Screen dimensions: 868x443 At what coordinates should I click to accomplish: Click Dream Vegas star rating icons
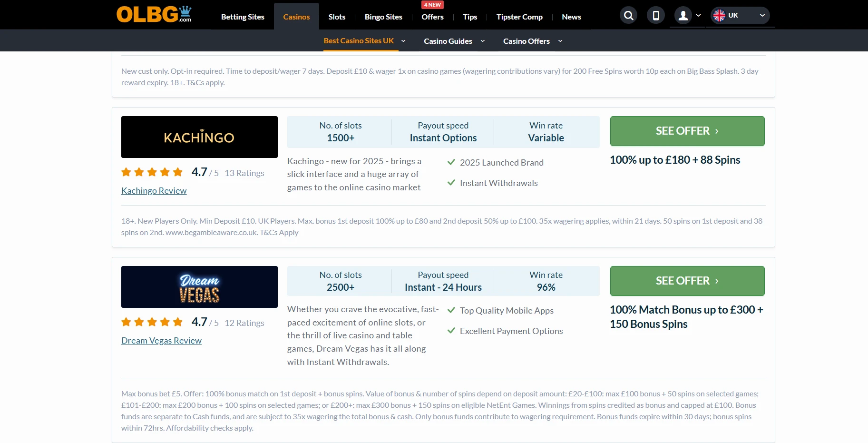tap(152, 322)
